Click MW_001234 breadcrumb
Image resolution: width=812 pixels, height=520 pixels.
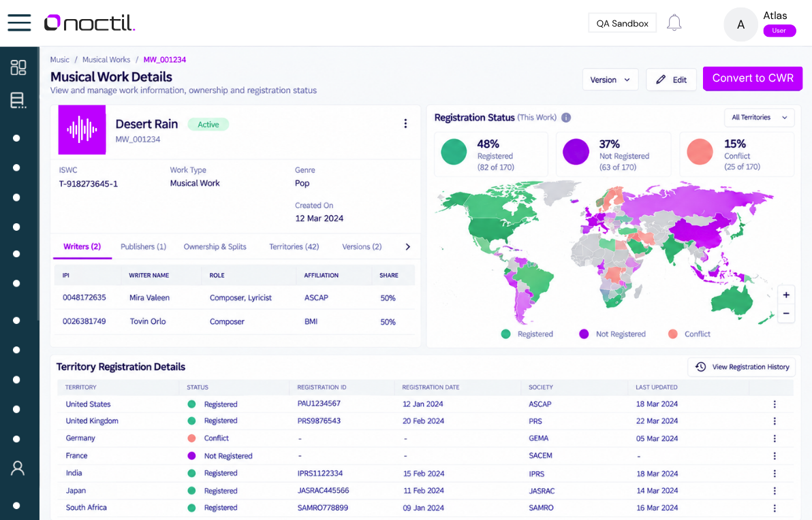[x=165, y=59]
